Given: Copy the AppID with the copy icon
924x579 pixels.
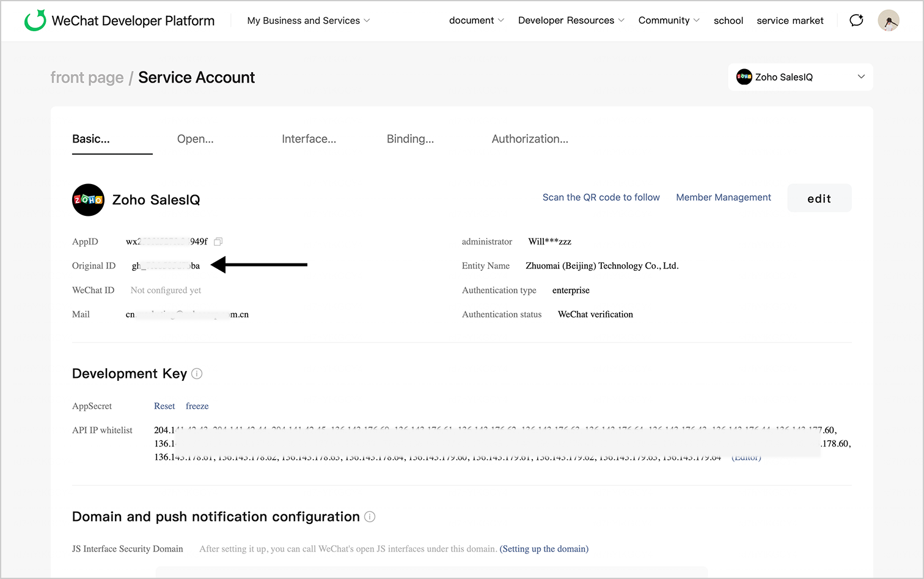Looking at the screenshot, I should click(218, 242).
